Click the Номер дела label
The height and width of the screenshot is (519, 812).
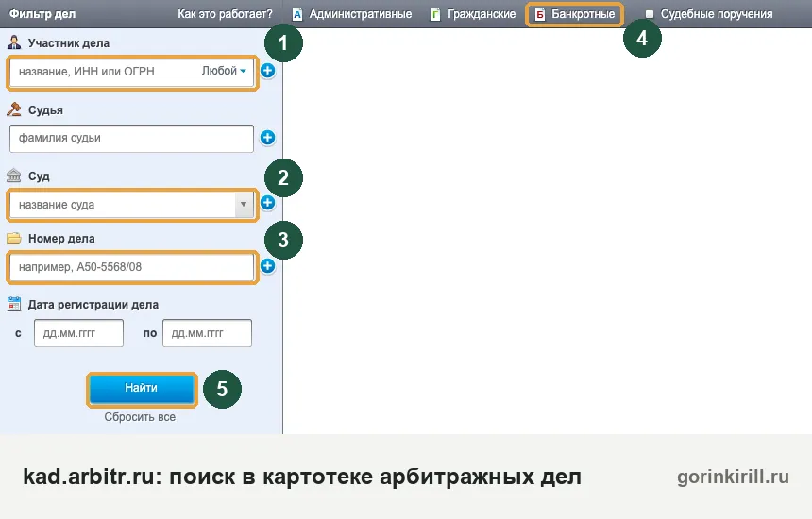click(x=61, y=239)
